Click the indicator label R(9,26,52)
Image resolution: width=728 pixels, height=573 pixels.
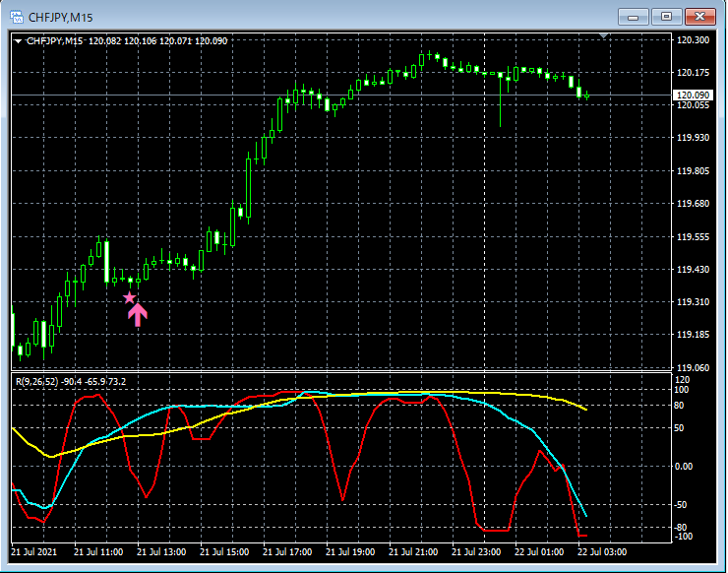tap(71, 382)
